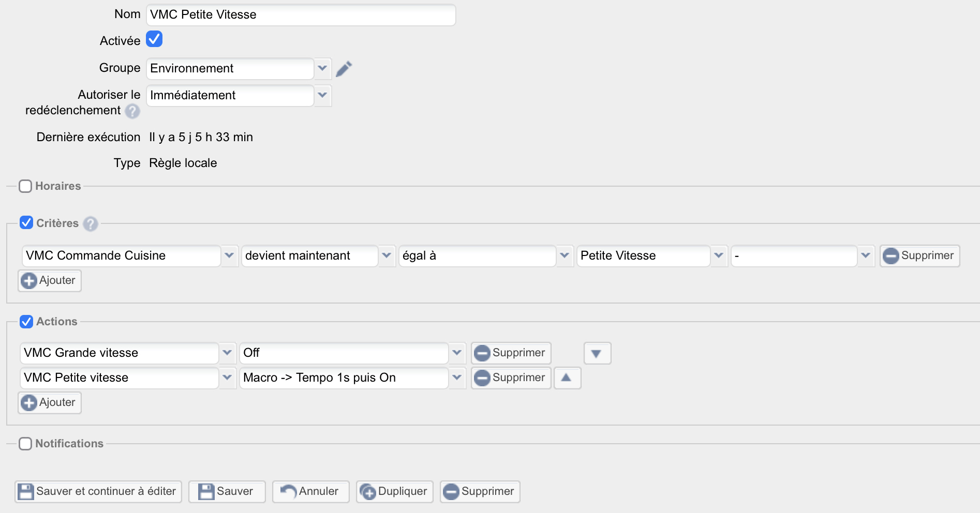The height and width of the screenshot is (513, 980).
Task: Expand the Immédiatement redéclenchement dropdown
Action: click(322, 96)
